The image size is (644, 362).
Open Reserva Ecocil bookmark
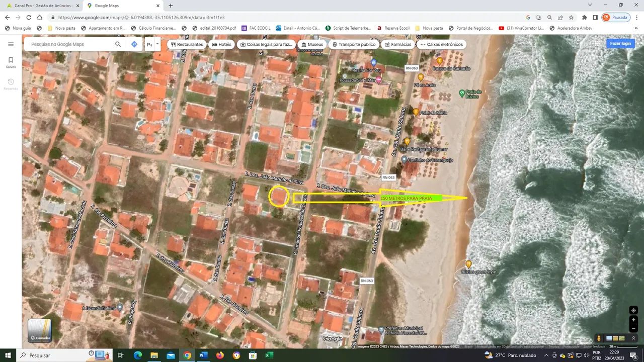393,28
